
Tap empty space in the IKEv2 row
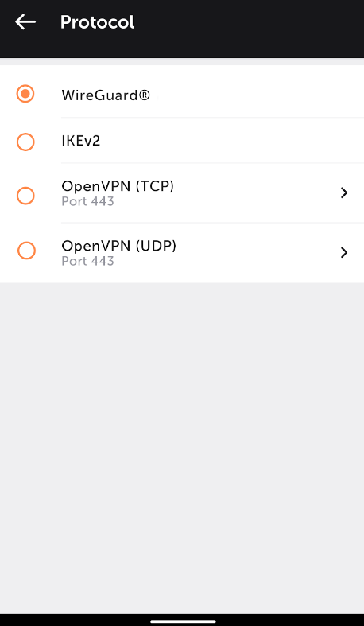231,141
